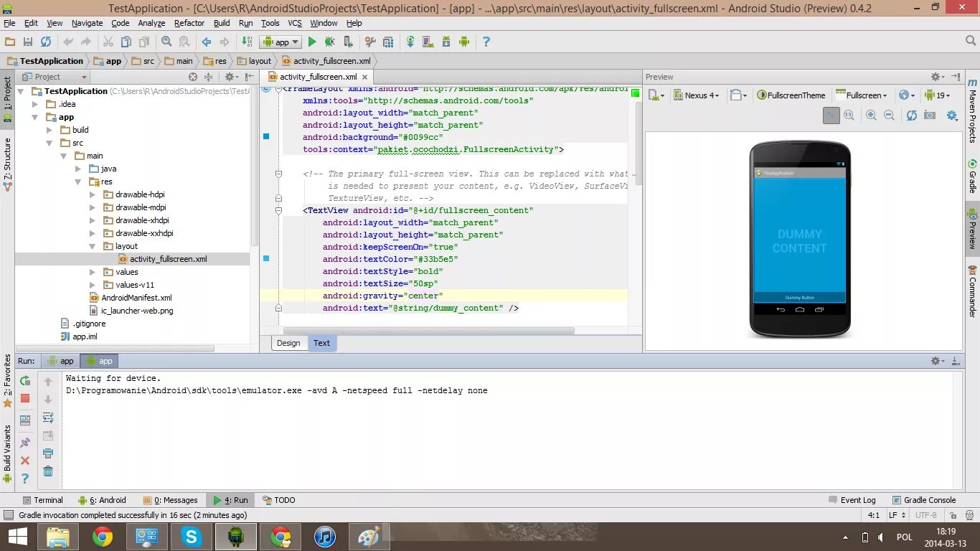Refresh the layout preview
The image size is (980, 551).
(x=912, y=116)
